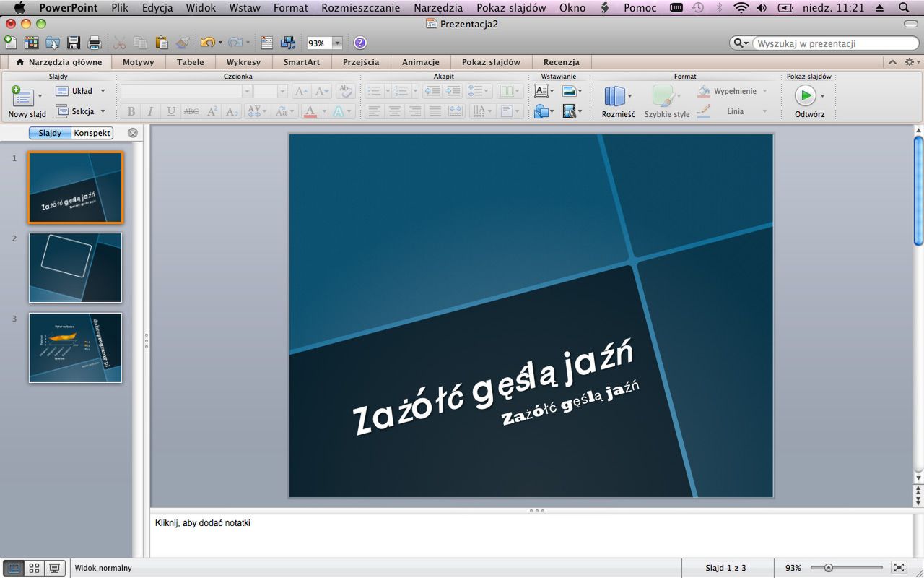924x578 pixels.
Task: Click the Save floppy disk icon
Action: [74, 43]
